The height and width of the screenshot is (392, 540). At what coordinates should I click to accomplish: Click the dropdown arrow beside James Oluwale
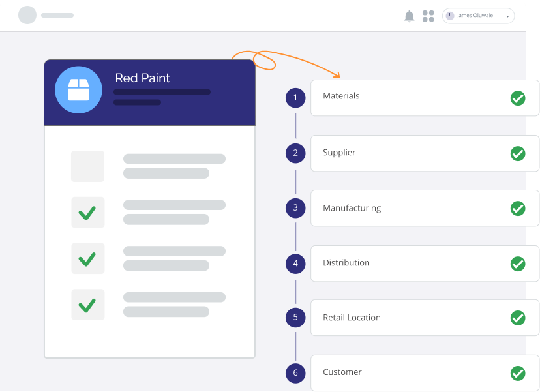click(507, 16)
